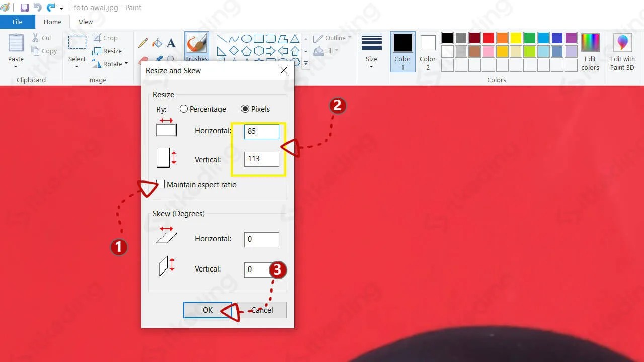Choose the Pixels radio button
Viewport: 644px width, 362px height.
(256, 109)
